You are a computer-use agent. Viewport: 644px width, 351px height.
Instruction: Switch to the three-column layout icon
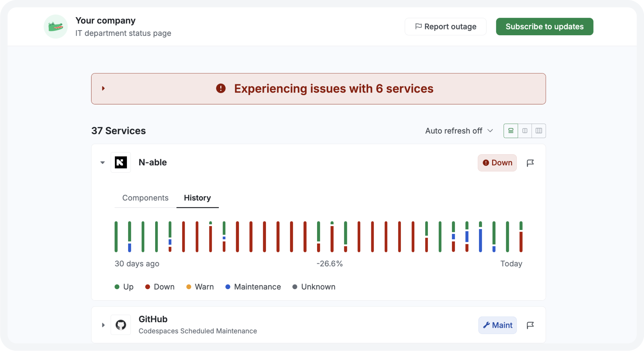[539, 131]
